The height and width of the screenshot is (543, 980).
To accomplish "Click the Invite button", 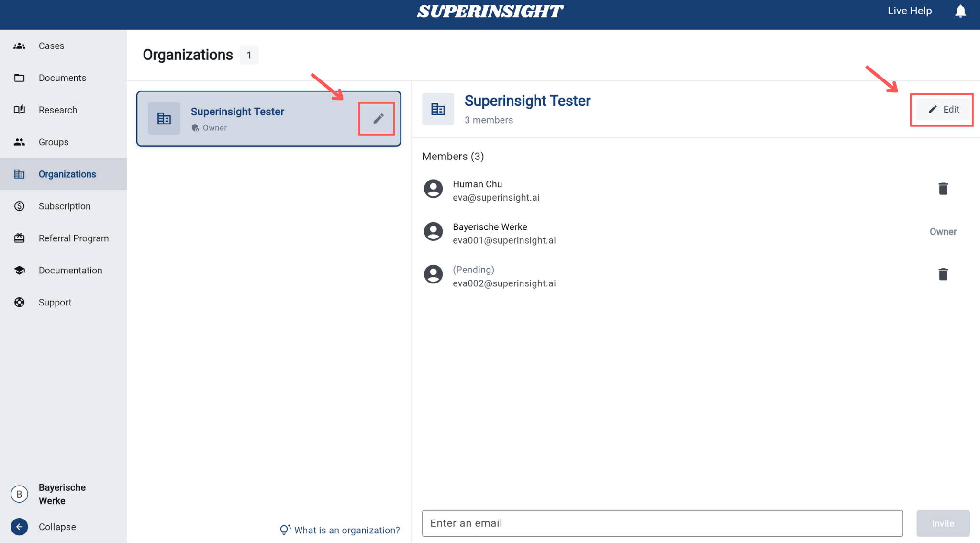I will click(943, 523).
